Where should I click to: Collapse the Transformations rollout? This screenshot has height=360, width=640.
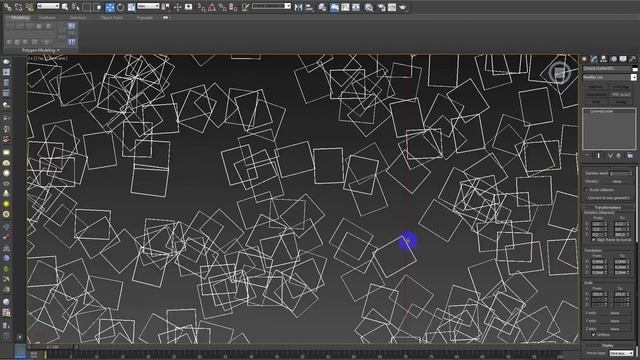608,208
